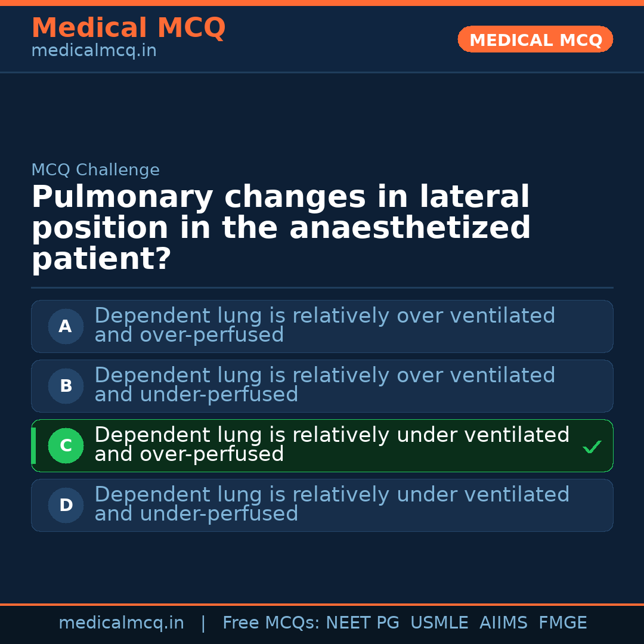Select answer over ventilated and under-perfused
The height and width of the screenshot is (644, 644).
coord(324,385)
